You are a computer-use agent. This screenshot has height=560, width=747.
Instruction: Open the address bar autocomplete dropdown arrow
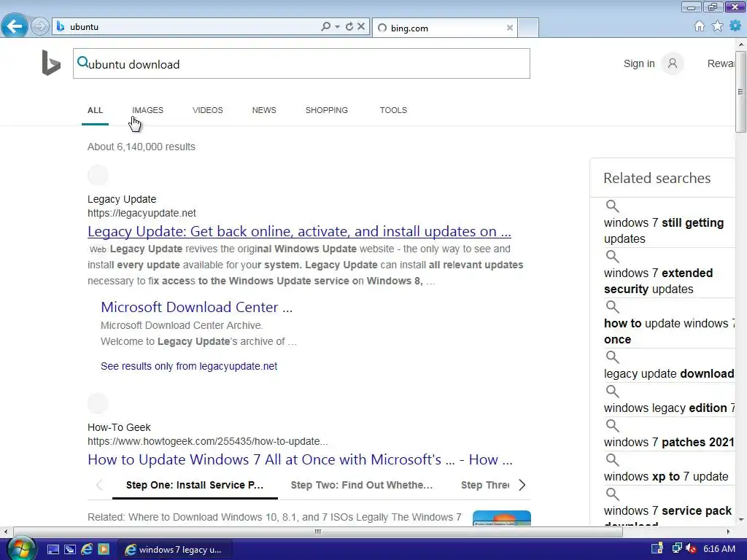(337, 27)
